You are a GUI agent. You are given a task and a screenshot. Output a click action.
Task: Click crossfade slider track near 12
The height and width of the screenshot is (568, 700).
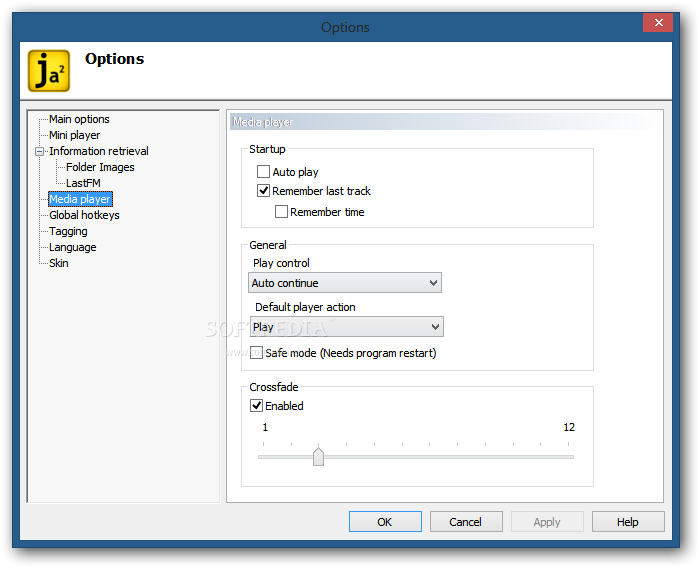pos(567,457)
